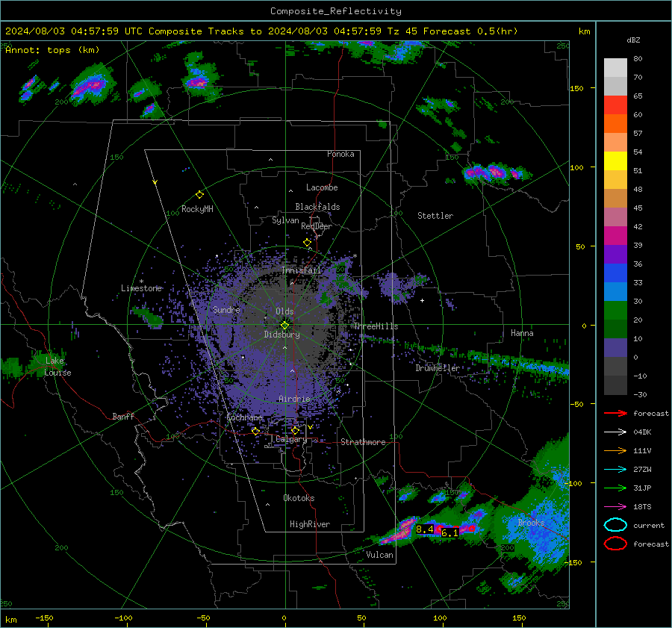Click the Sylvan town label
Image resolution: width=672 pixels, height=628 pixels.
tap(285, 220)
